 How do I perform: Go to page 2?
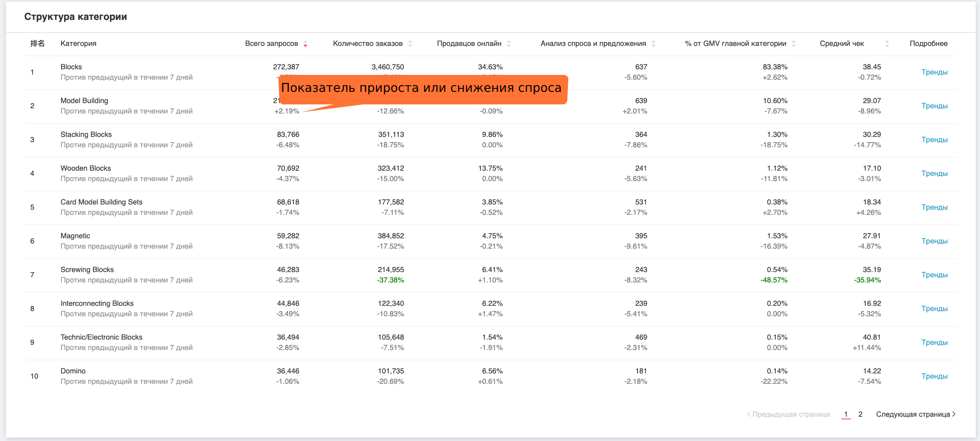tap(860, 414)
